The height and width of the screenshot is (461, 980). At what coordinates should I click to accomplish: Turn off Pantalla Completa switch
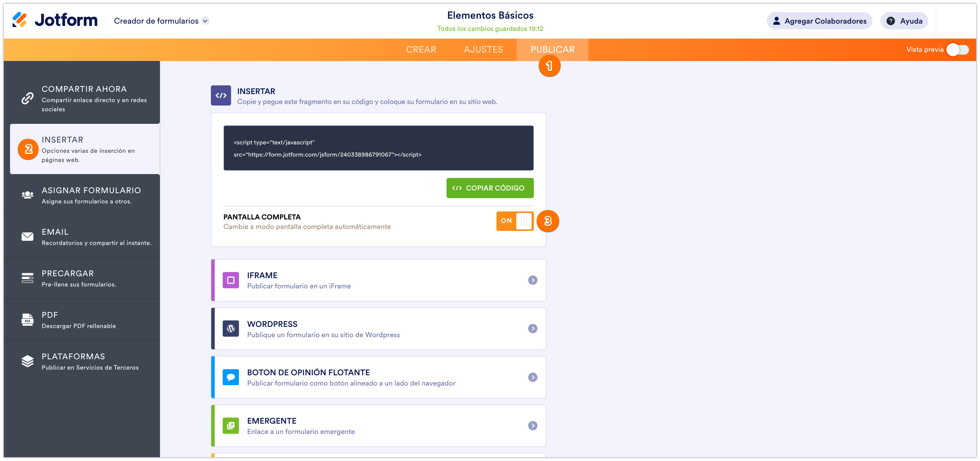pos(514,221)
